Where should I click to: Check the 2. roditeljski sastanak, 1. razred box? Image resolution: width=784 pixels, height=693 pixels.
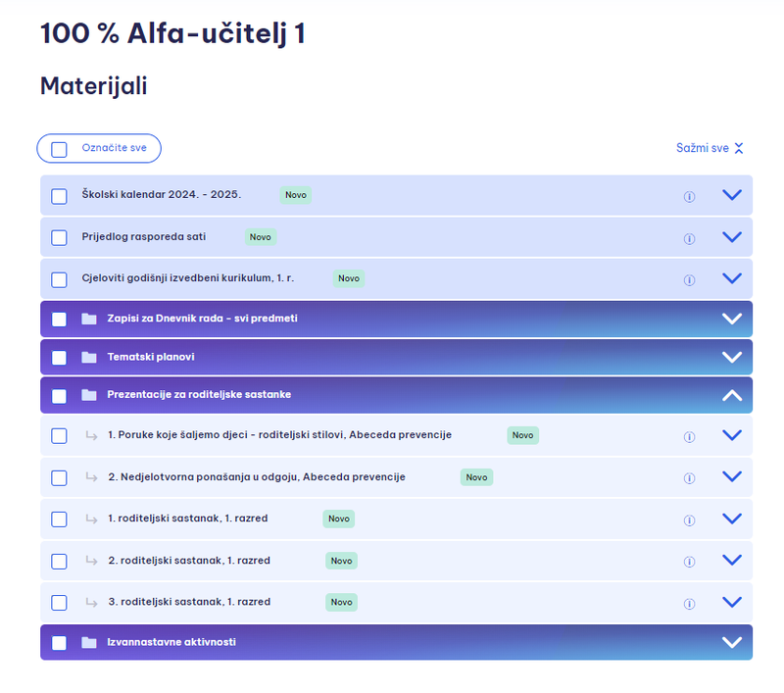59,562
